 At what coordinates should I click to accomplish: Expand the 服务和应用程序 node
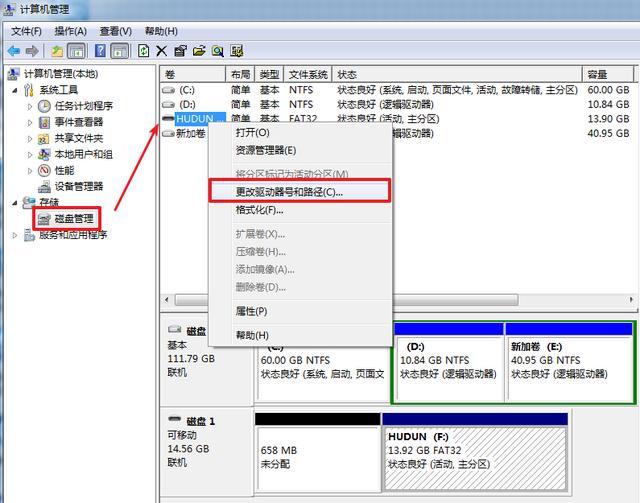(15, 235)
